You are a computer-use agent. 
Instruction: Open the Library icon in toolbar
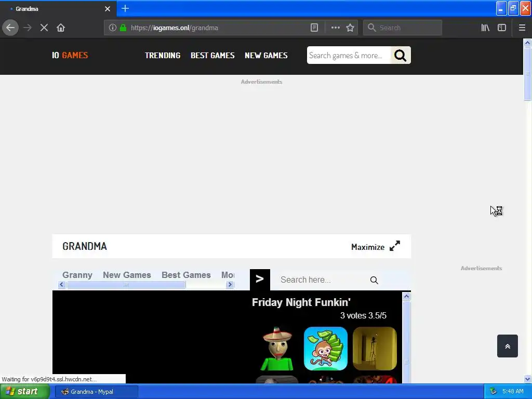[x=485, y=28]
